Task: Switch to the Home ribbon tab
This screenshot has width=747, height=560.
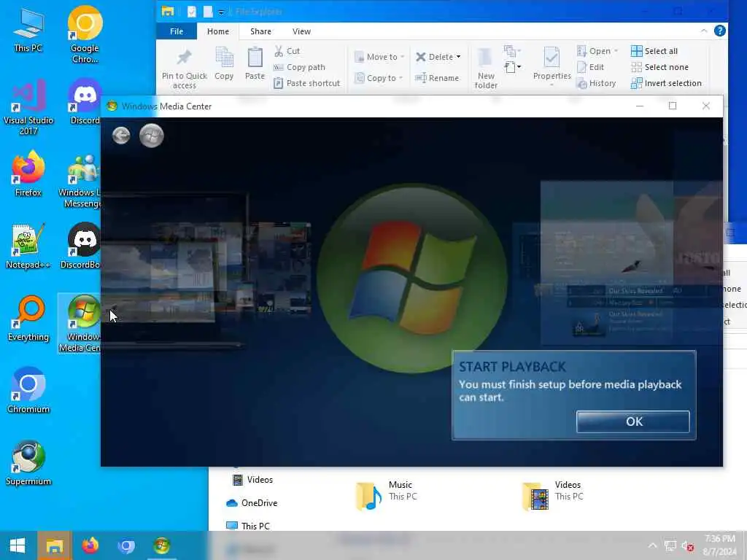Action: click(x=217, y=31)
